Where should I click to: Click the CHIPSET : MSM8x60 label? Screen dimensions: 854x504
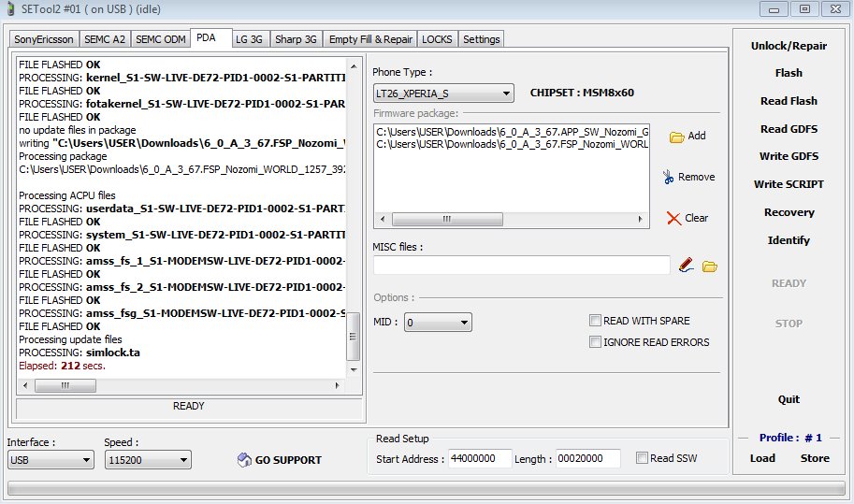(582, 93)
